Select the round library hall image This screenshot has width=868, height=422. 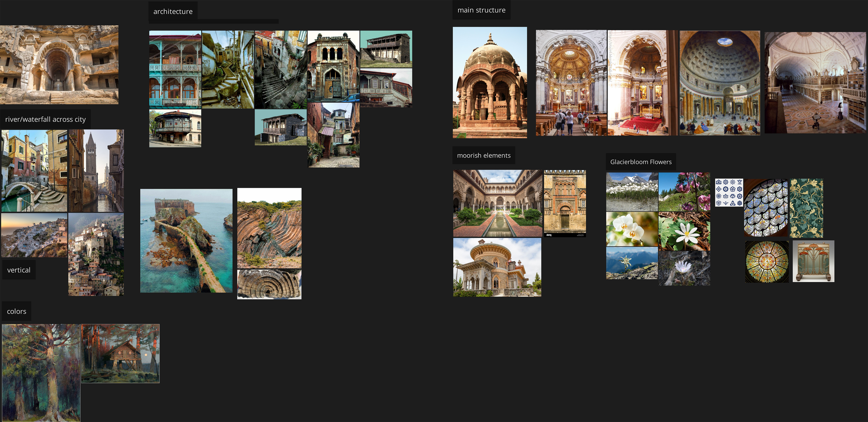click(x=815, y=83)
